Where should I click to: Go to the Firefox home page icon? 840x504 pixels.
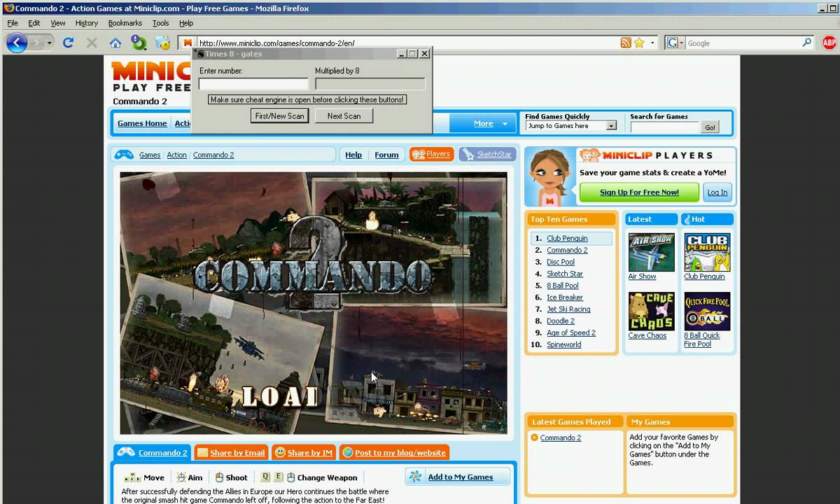[x=115, y=43]
